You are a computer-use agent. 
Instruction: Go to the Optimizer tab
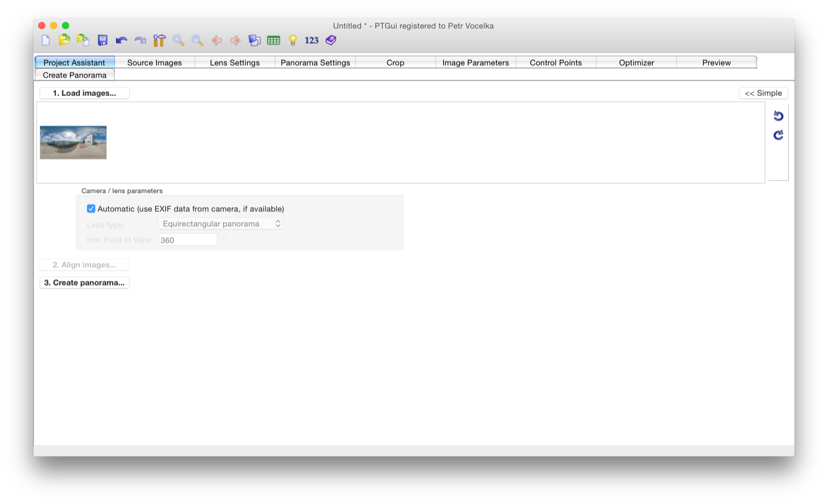(636, 62)
